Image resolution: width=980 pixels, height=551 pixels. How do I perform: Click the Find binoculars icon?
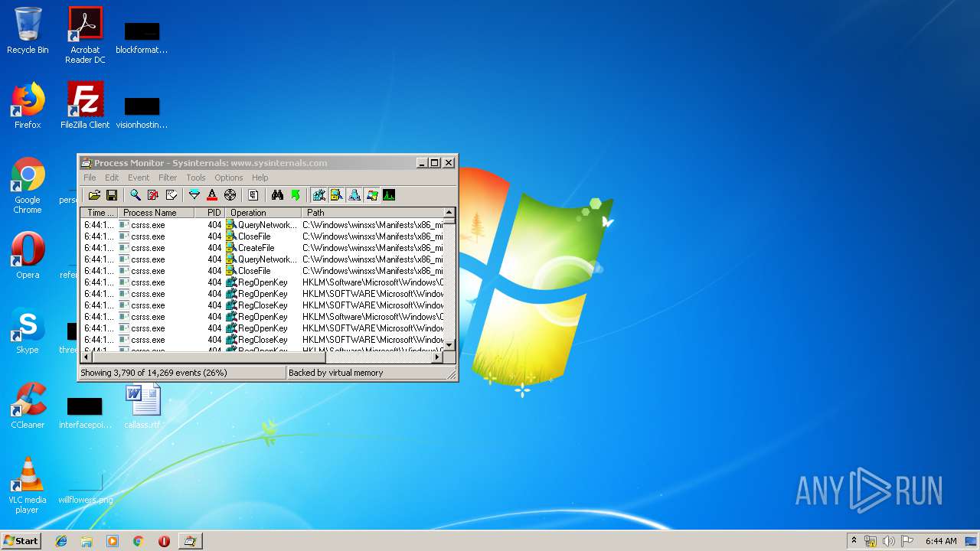277,195
